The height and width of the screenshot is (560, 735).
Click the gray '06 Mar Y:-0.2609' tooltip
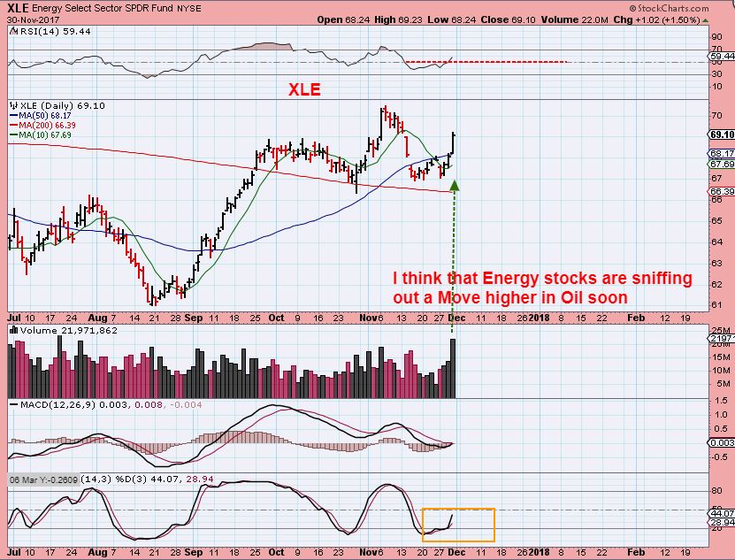[x=43, y=479]
